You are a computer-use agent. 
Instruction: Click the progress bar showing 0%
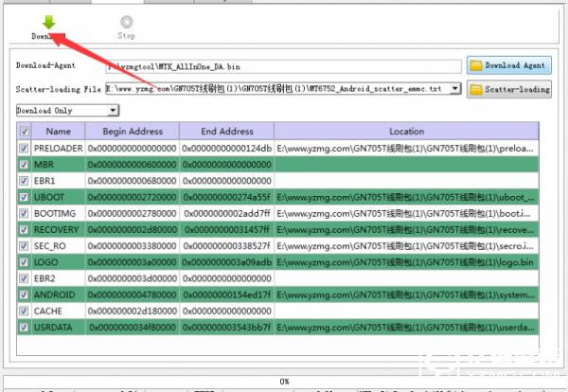tap(284, 381)
